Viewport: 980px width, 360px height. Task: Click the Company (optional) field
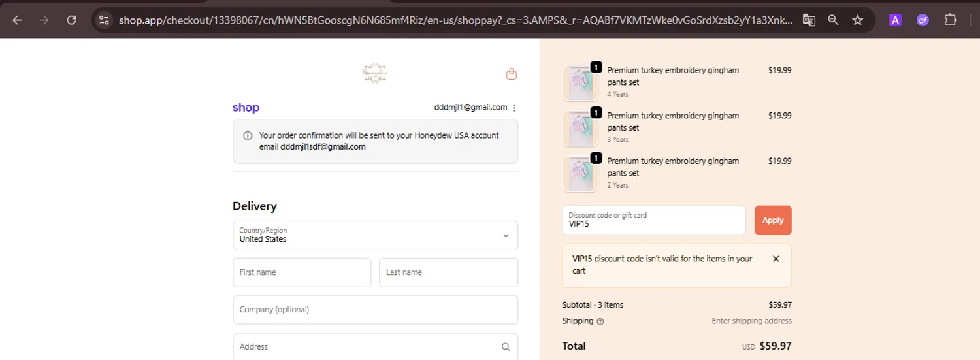tap(375, 310)
